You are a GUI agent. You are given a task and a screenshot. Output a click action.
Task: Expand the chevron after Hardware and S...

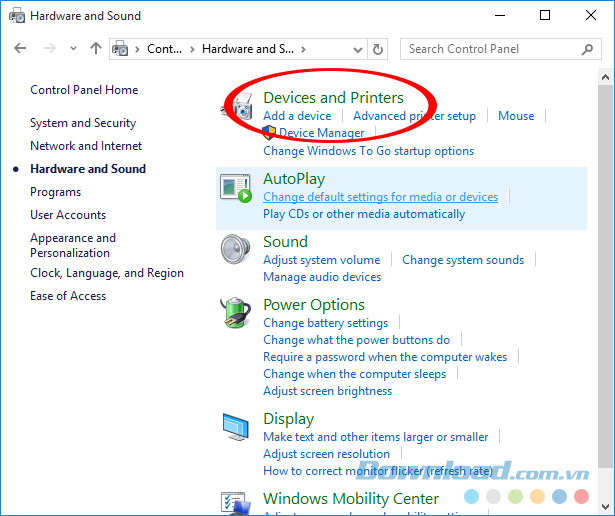pos(303,49)
